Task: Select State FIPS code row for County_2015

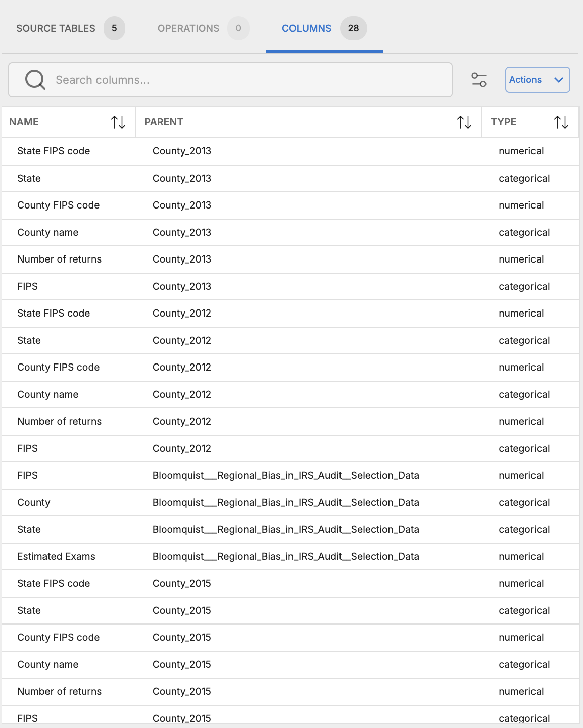Action: [290, 583]
